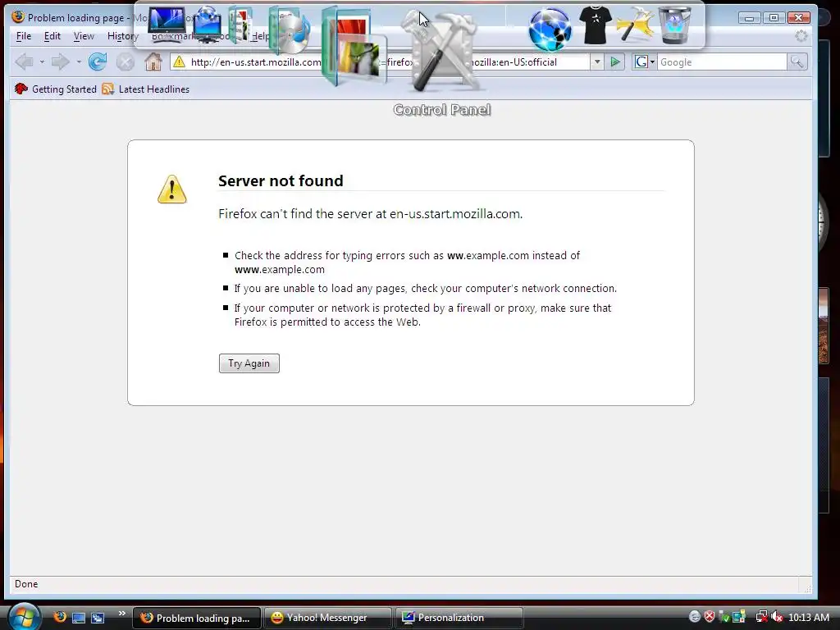Open the Recycle Bin dock icon
This screenshot has width=840, height=630.
(x=674, y=25)
